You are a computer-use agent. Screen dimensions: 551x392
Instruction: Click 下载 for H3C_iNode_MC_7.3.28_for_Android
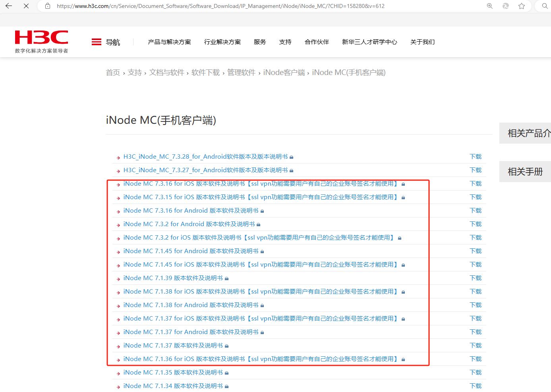point(476,157)
